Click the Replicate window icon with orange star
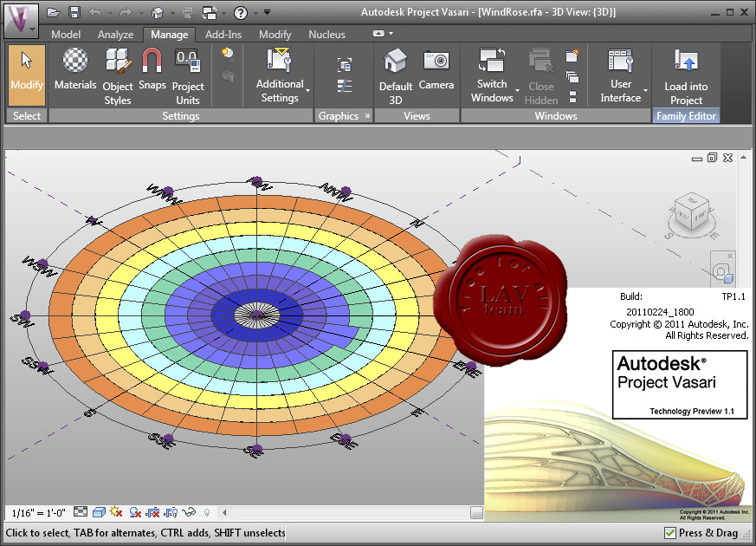This screenshot has height=546, width=756. pos(572,55)
